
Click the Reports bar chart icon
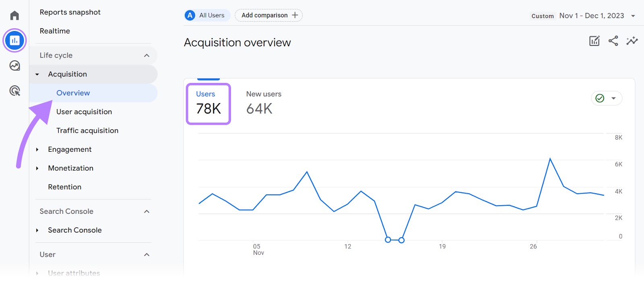tap(14, 41)
